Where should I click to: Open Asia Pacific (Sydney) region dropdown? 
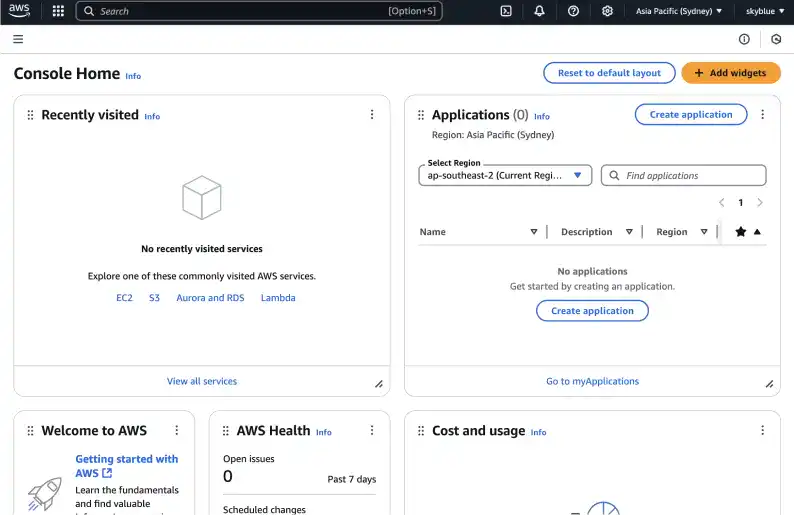pyautogui.click(x=679, y=11)
